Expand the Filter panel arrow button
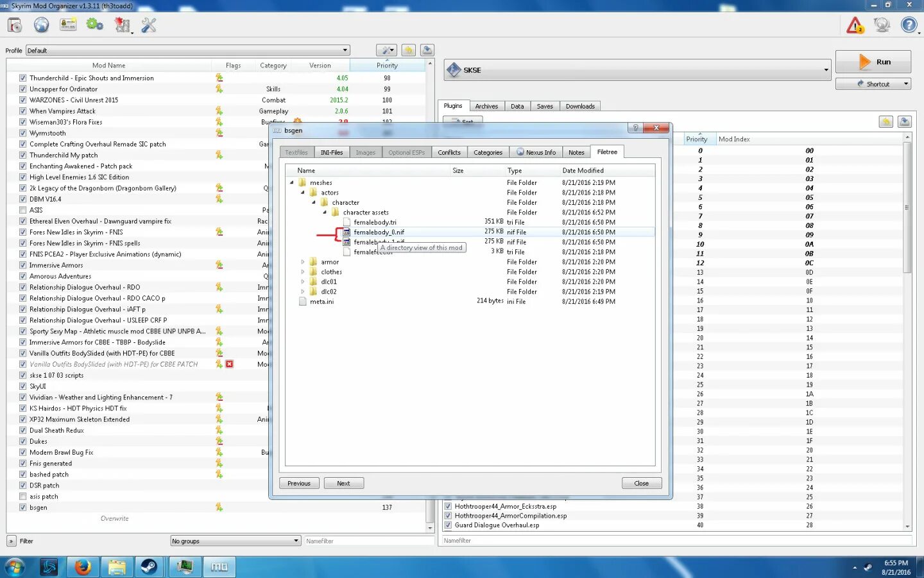 coord(12,541)
